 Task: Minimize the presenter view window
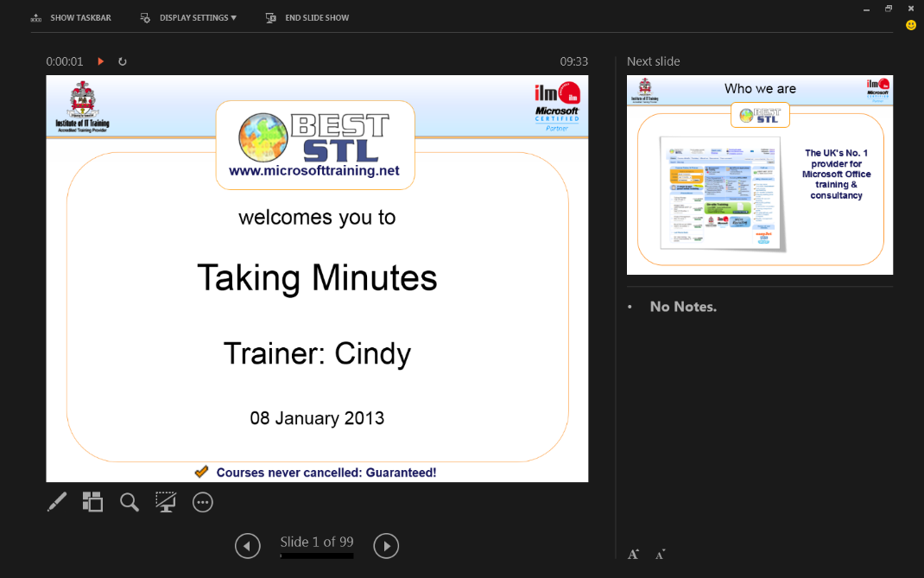pyautogui.click(x=866, y=10)
